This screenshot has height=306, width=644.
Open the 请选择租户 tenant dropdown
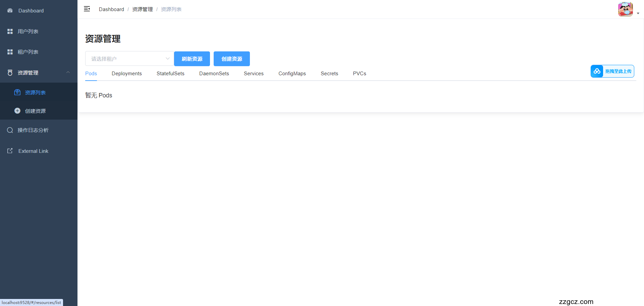click(129, 58)
